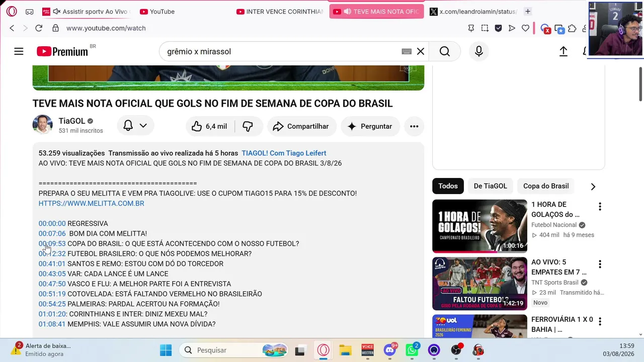Open the send/flow arrow icon in address bar
This screenshot has width=644, height=362.
512,28
